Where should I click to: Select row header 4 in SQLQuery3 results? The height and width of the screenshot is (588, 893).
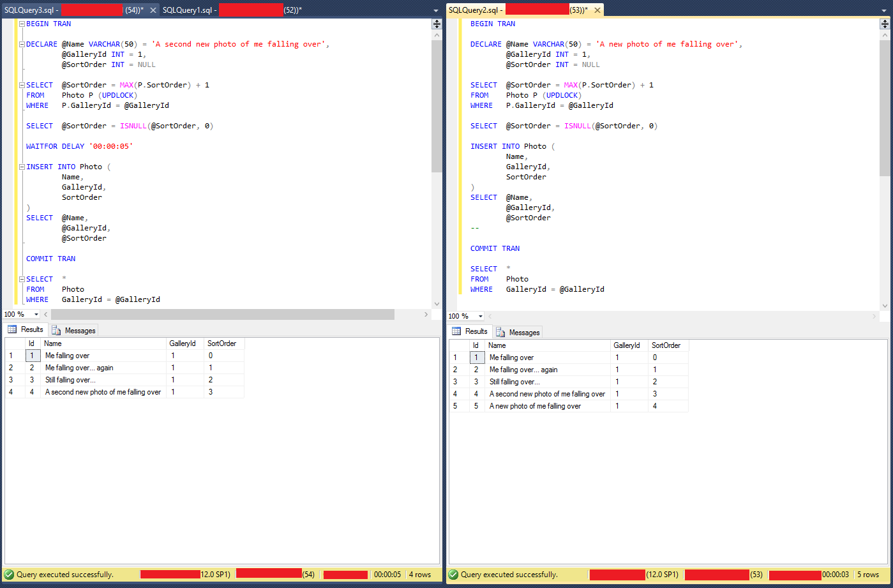point(15,392)
